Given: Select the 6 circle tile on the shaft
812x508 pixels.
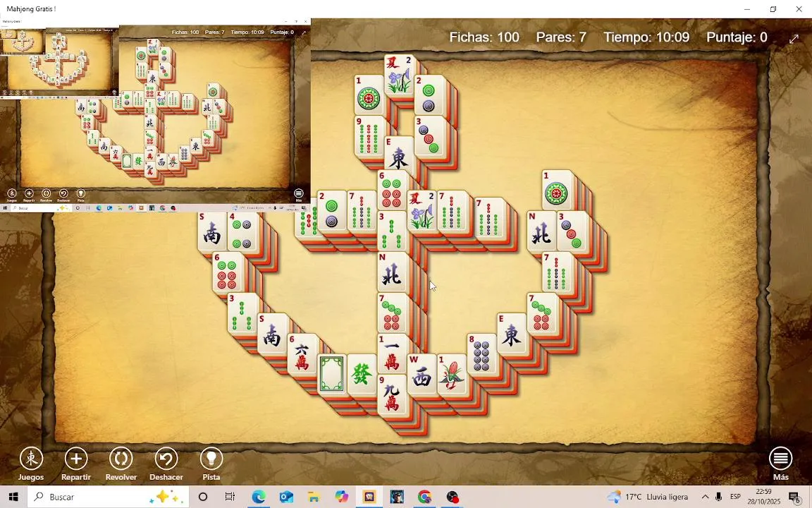Looking at the screenshot, I should point(392,190).
